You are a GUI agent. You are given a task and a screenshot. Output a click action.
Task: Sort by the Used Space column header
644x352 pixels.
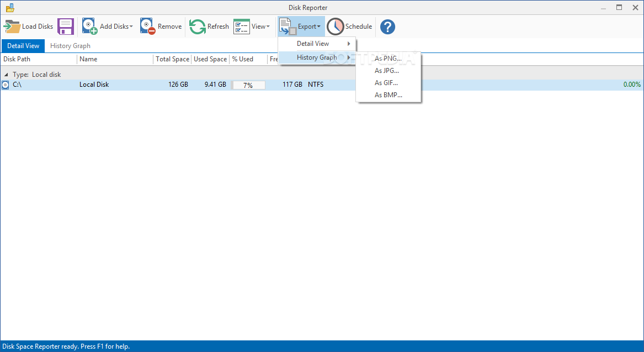210,59
